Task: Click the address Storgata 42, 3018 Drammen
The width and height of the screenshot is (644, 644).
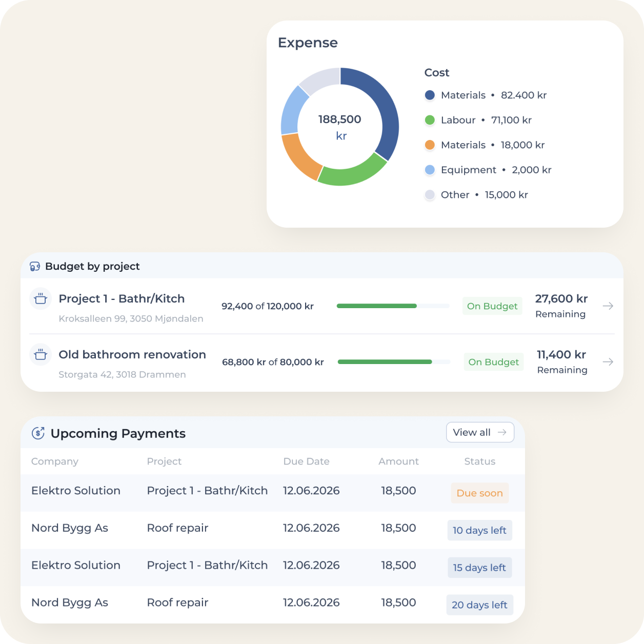Action: click(x=122, y=375)
